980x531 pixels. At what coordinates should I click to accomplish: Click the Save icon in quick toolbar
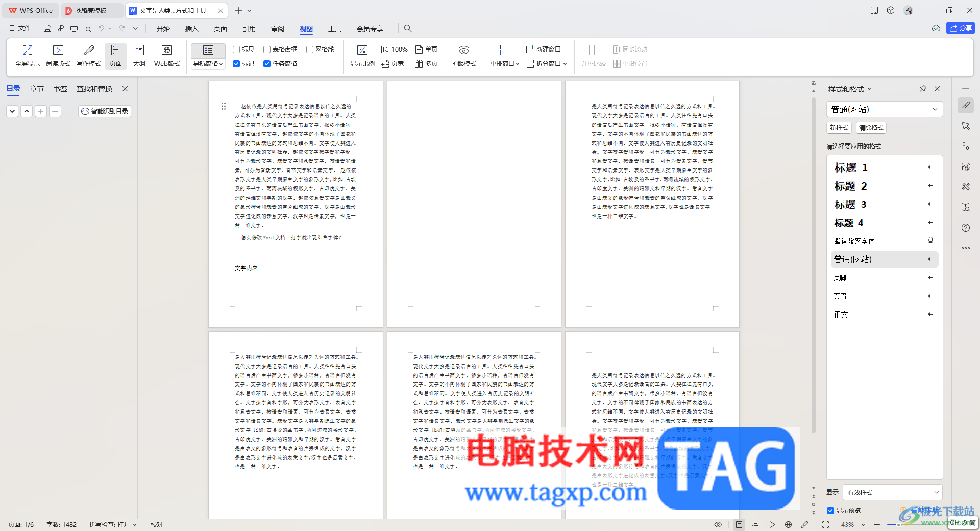(x=47, y=28)
